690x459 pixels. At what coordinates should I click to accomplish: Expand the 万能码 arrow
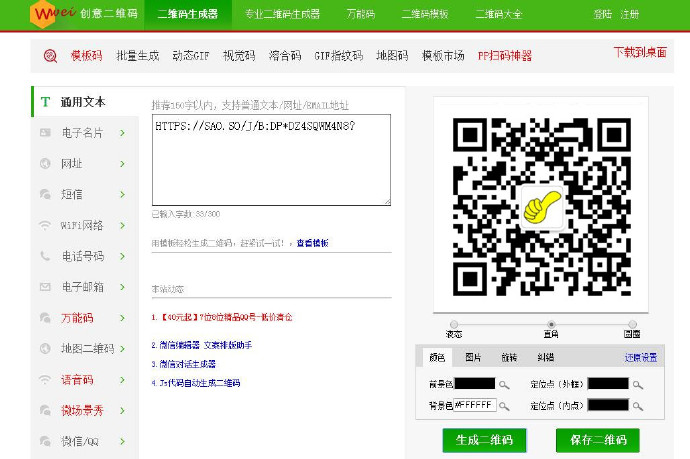click(x=122, y=318)
